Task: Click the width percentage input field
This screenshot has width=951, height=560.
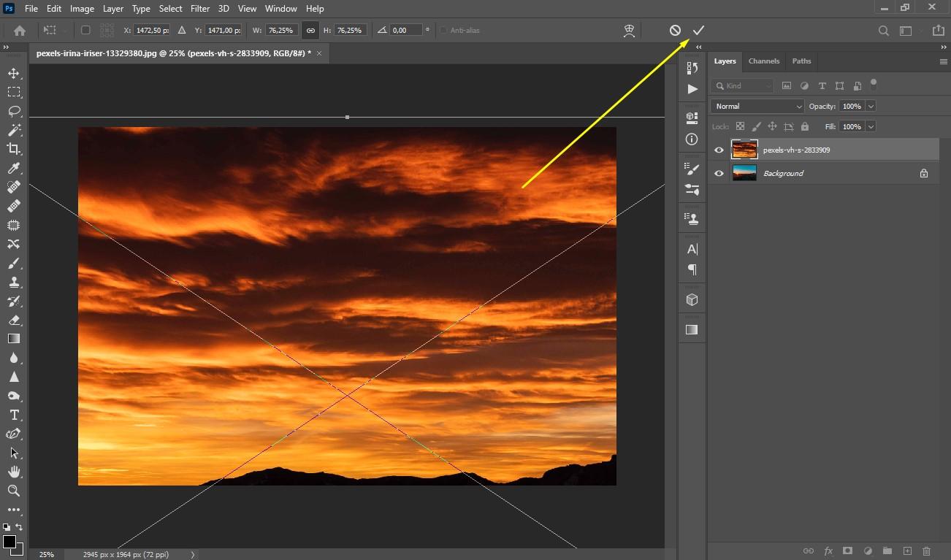Action: click(280, 30)
